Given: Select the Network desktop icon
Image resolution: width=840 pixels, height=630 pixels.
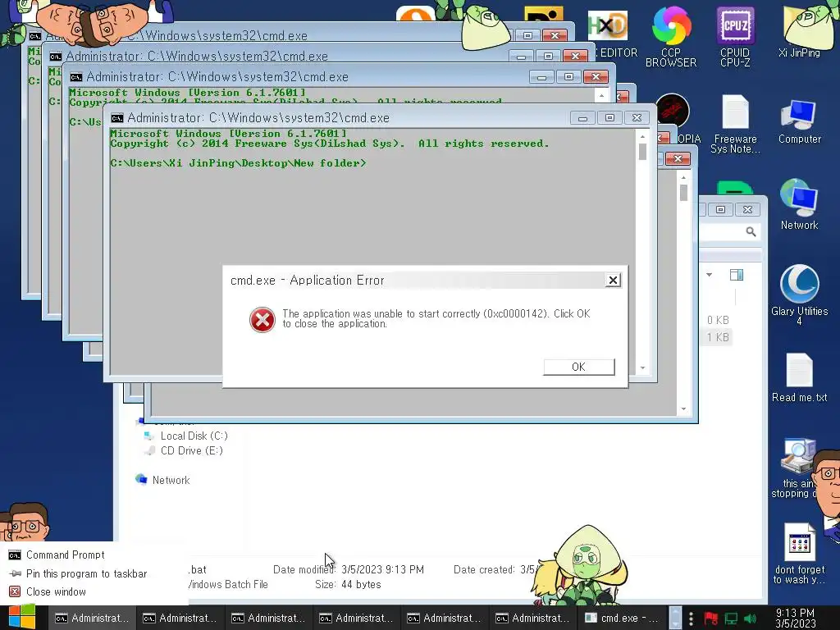Looking at the screenshot, I should click(x=799, y=205).
